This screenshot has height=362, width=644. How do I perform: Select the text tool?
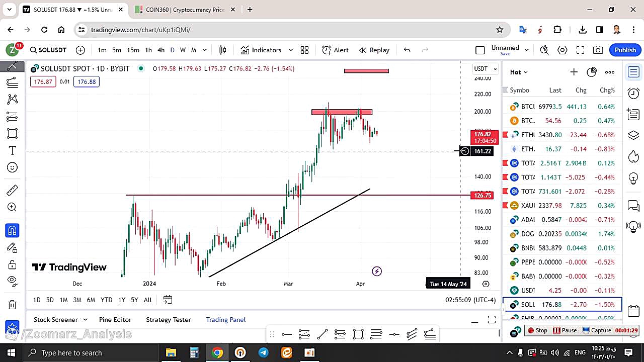[13, 150]
